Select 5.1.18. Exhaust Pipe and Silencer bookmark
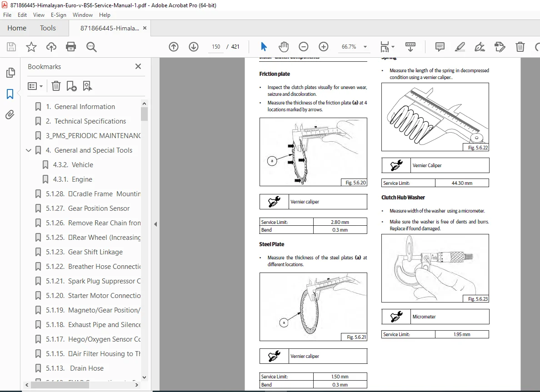540x392 pixels. [x=93, y=325]
